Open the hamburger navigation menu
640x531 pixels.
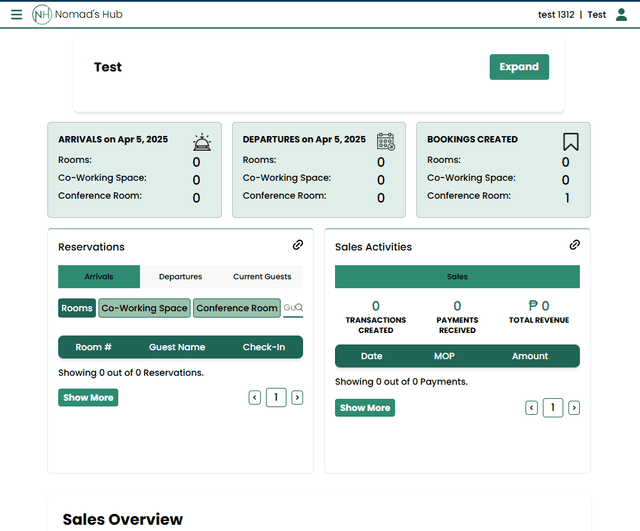pos(16,15)
